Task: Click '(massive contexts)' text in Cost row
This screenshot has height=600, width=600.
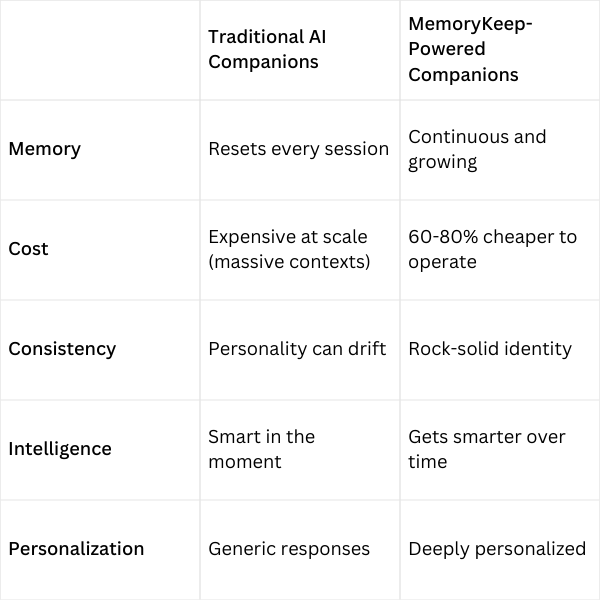Action: pos(288,262)
